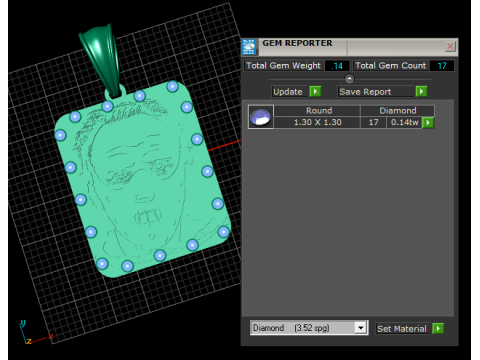This screenshot has height=360, width=480.
Task: Click the '0.14tw' weight cell
Action: point(404,122)
